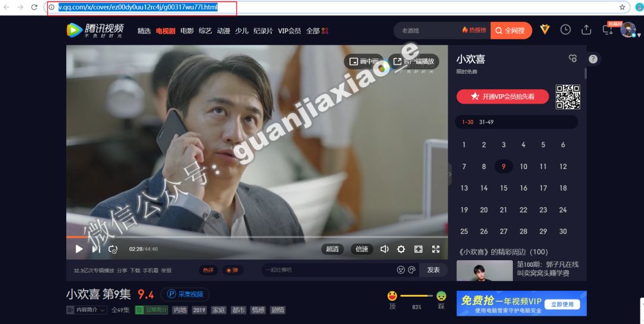Add 小欢喜 to favorites heart icon
Viewport: 644px width, 324px height.
tap(572, 58)
